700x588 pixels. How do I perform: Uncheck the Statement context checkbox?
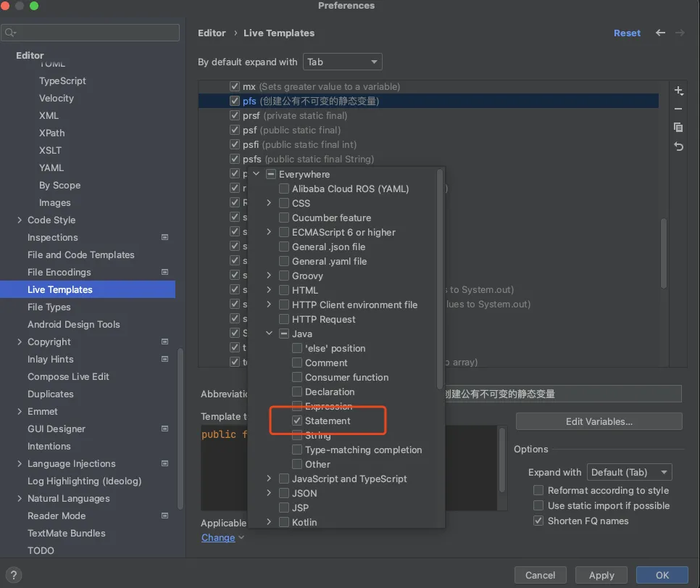297,421
